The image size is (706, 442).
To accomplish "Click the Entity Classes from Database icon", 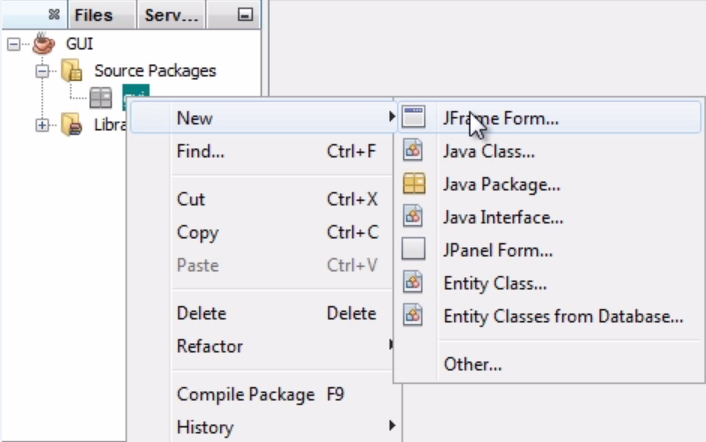I will click(x=413, y=315).
